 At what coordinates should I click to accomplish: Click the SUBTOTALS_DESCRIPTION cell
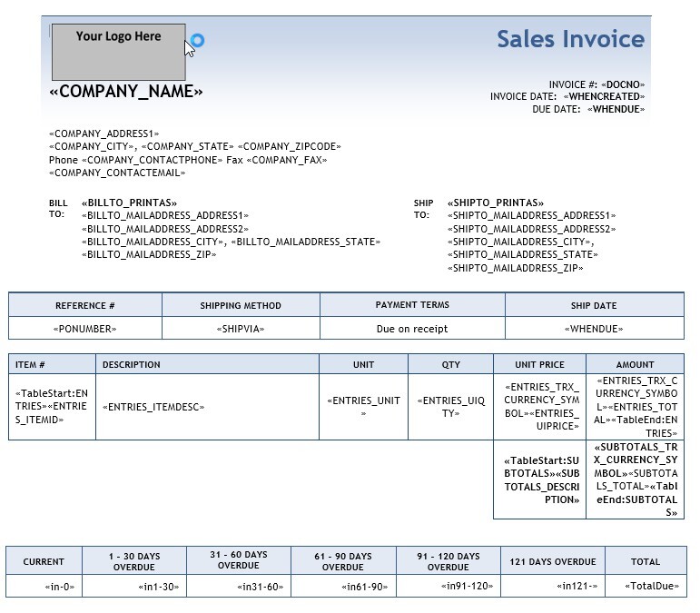[539, 480]
